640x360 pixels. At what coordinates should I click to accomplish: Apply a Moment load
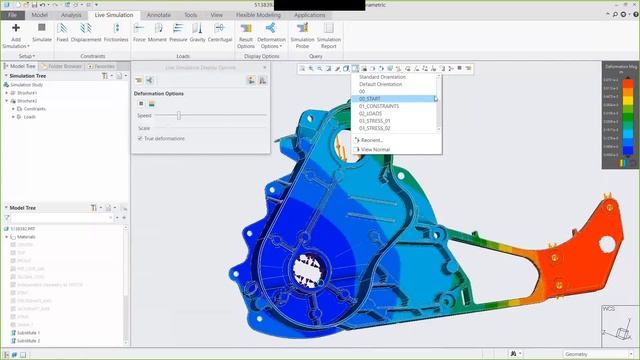point(157,32)
